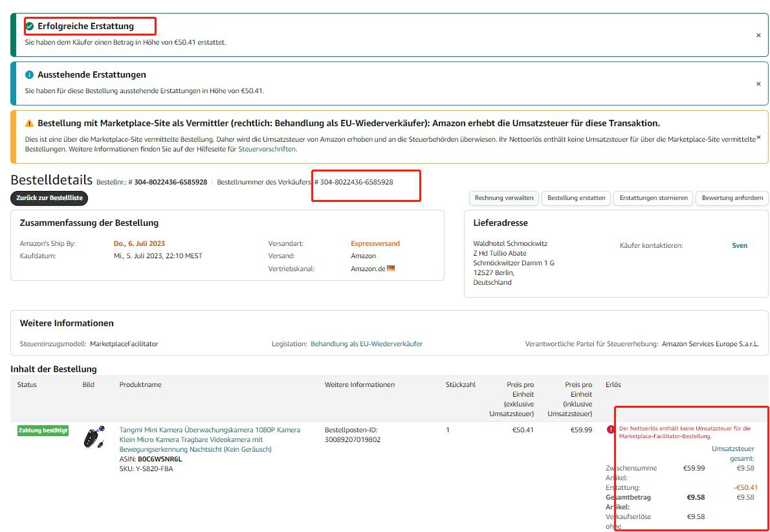The width and height of the screenshot is (770, 532).
Task: Go back via Zurück zur Bestellliste
Action: click(49, 198)
